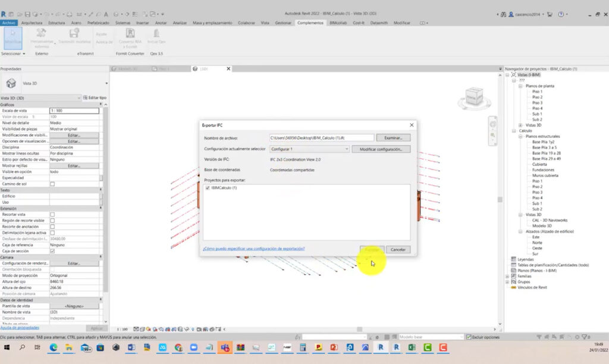
Task: Expand the Familias node in project browser
Action: (507, 276)
